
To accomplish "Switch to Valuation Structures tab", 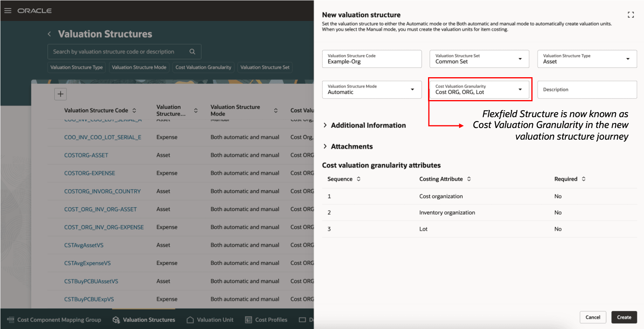I will coord(144,320).
